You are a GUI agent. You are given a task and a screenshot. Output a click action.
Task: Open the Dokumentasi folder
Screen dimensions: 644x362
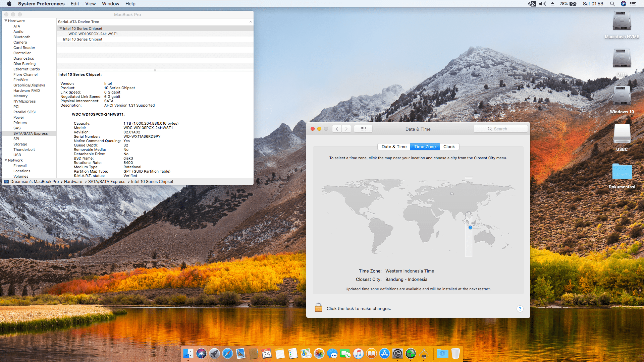pyautogui.click(x=622, y=172)
